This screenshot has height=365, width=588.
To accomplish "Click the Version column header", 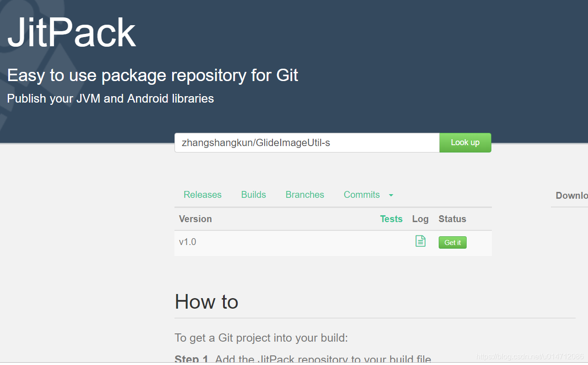I will tap(196, 219).
